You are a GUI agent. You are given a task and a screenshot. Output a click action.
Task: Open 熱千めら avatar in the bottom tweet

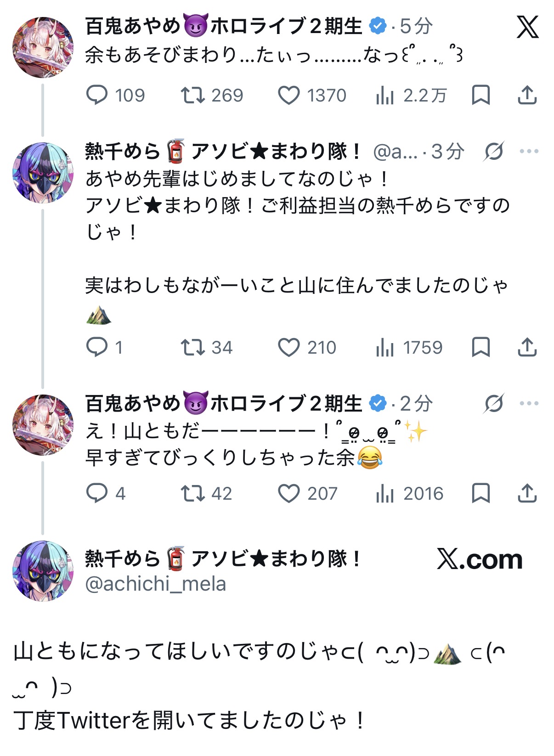click(43, 570)
